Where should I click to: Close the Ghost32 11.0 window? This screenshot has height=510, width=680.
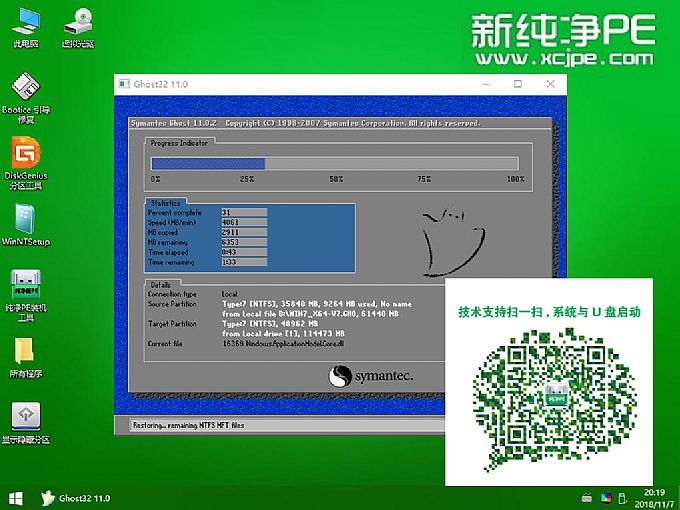pos(550,84)
